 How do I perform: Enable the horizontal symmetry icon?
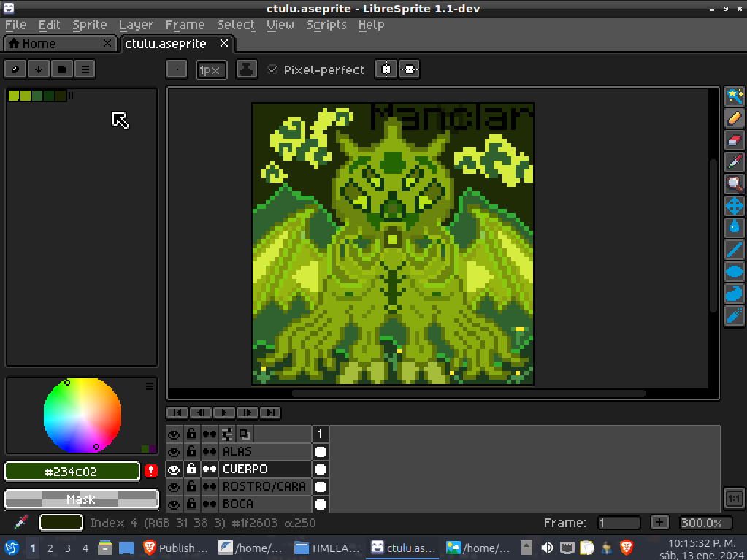(x=386, y=69)
